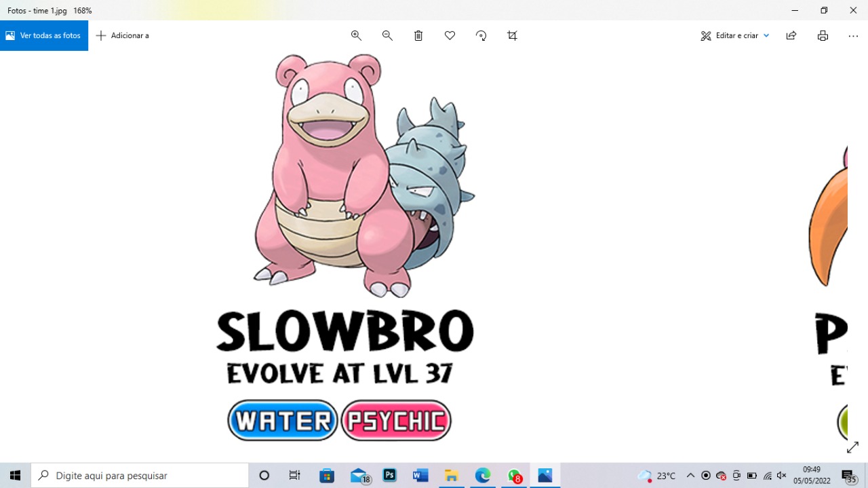Open the Editar e criar dropdown
Image resolution: width=868 pixels, height=488 pixels.
point(735,35)
